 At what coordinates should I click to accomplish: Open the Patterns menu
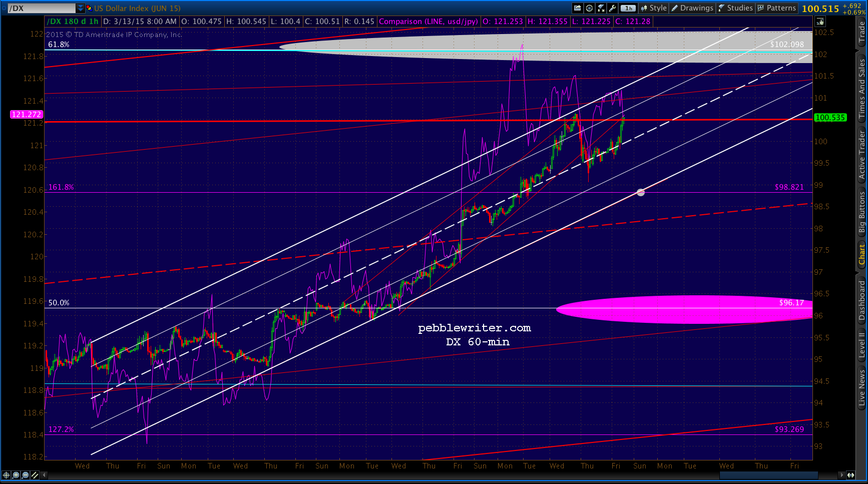coord(777,8)
